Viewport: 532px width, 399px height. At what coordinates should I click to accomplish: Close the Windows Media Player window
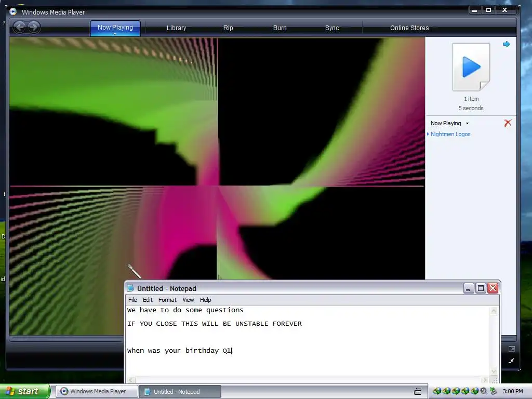505,10
